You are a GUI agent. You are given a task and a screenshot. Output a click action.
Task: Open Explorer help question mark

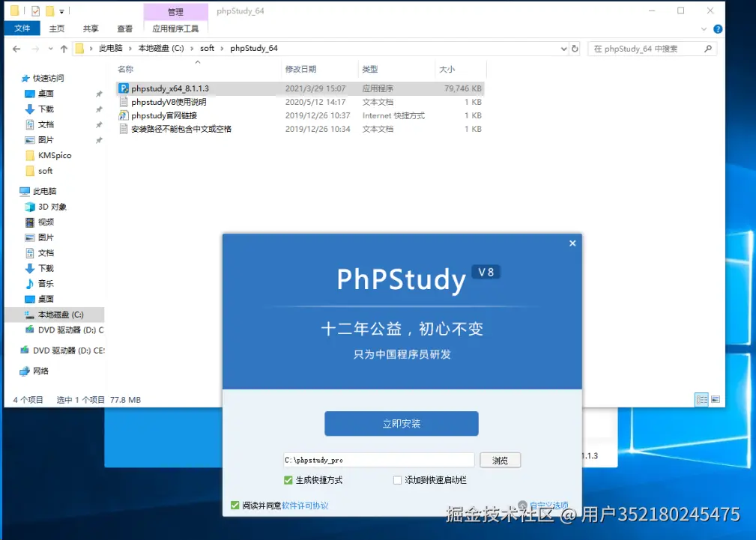(x=718, y=29)
